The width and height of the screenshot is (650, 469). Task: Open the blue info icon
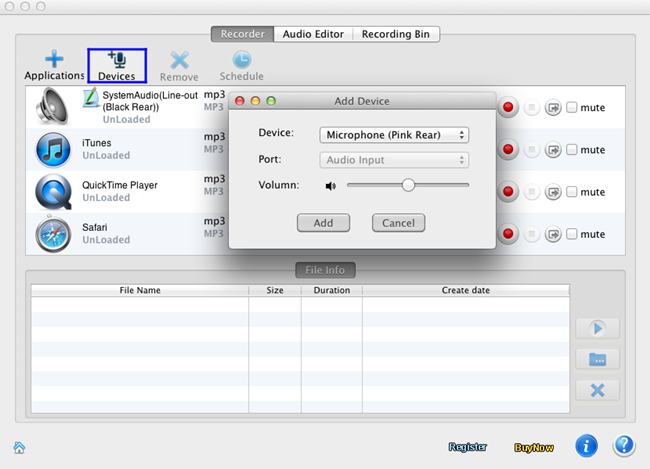[587, 445]
